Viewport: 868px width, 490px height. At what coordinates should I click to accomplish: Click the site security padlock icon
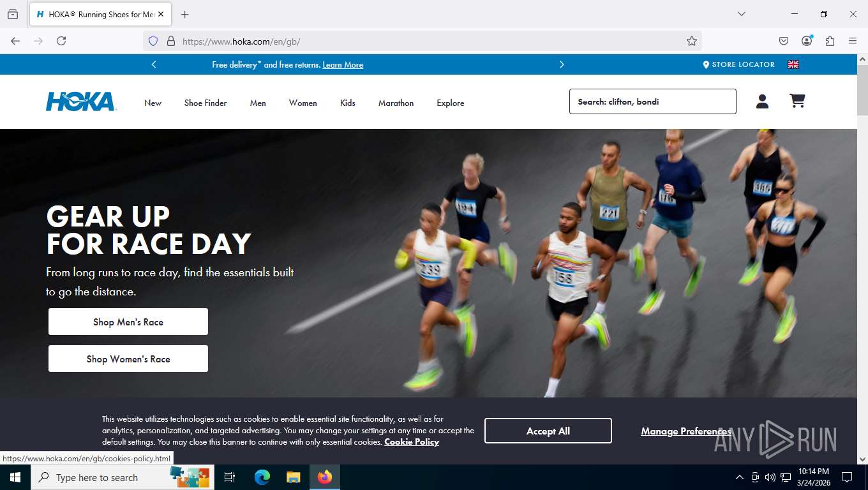(x=170, y=41)
